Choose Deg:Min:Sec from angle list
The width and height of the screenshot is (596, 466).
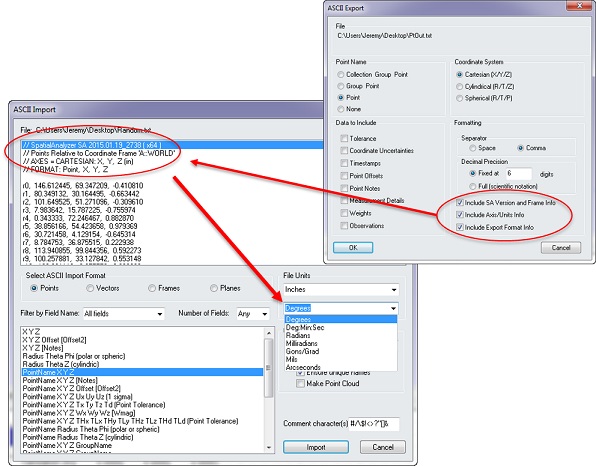click(341, 327)
